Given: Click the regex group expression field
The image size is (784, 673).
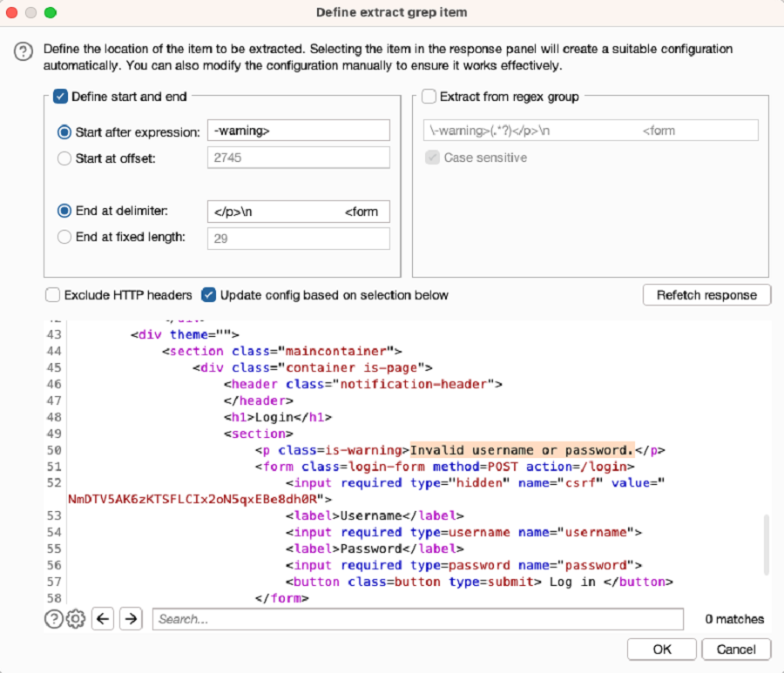Looking at the screenshot, I should [591, 131].
